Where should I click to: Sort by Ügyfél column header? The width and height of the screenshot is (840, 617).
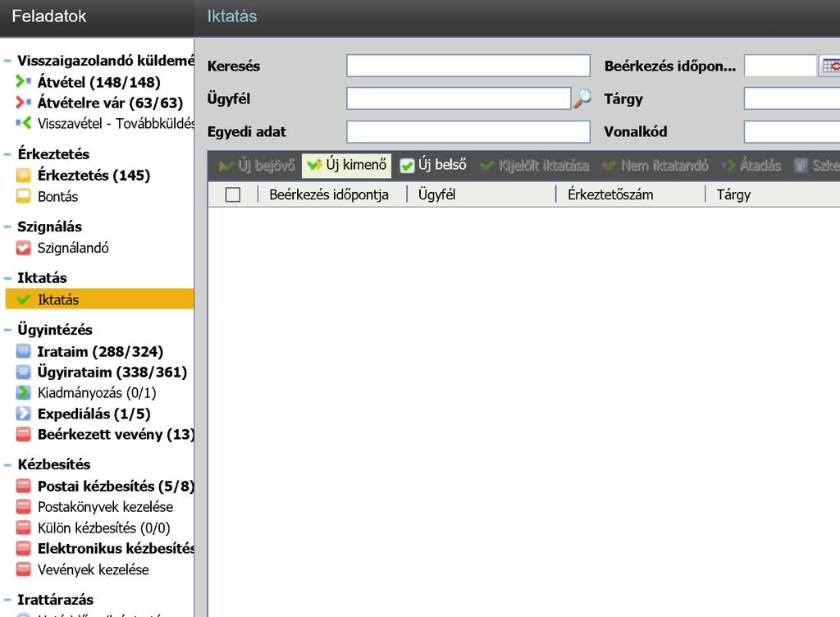point(436,194)
